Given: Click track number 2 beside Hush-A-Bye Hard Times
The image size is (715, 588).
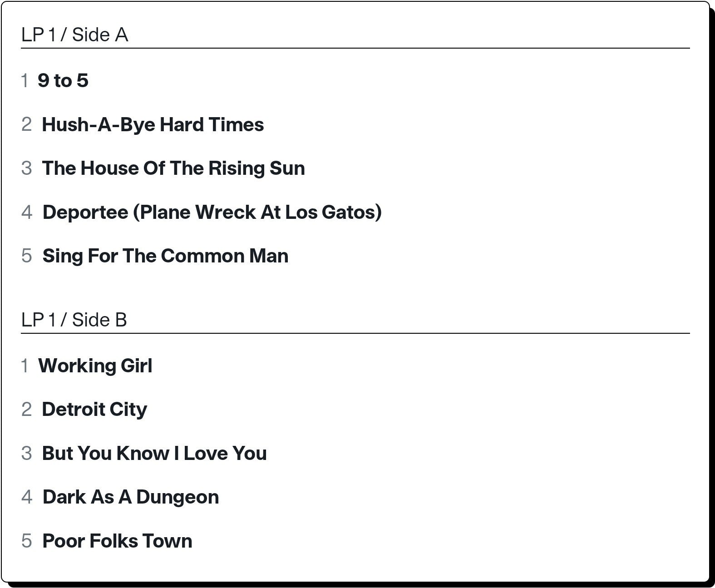Looking at the screenshot, I should (26, 124).
